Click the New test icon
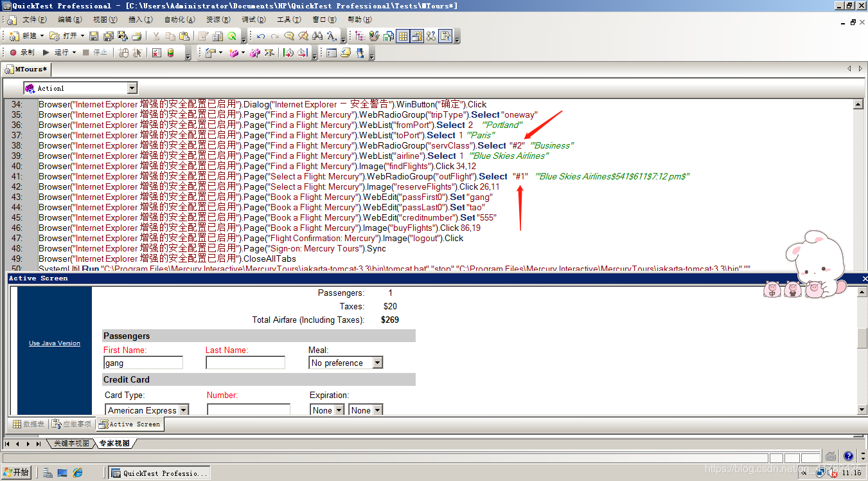 click(x=15, y=36)
